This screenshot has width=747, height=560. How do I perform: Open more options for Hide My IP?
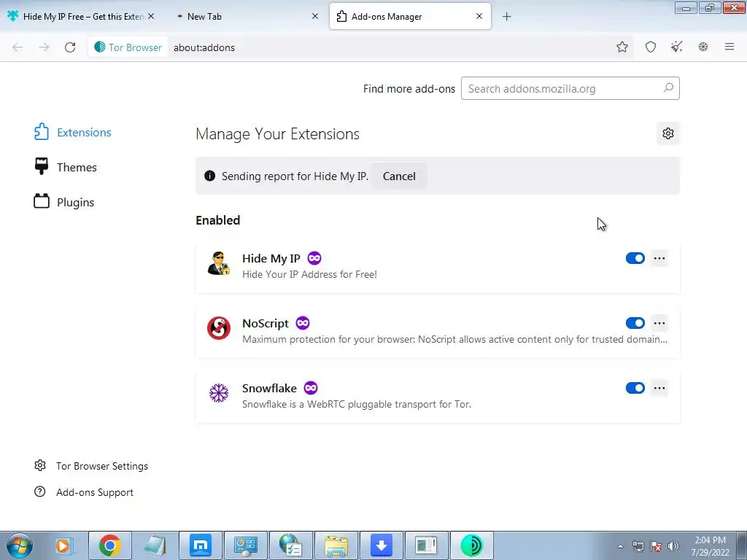pyautogui.click(x=659, y=258)
